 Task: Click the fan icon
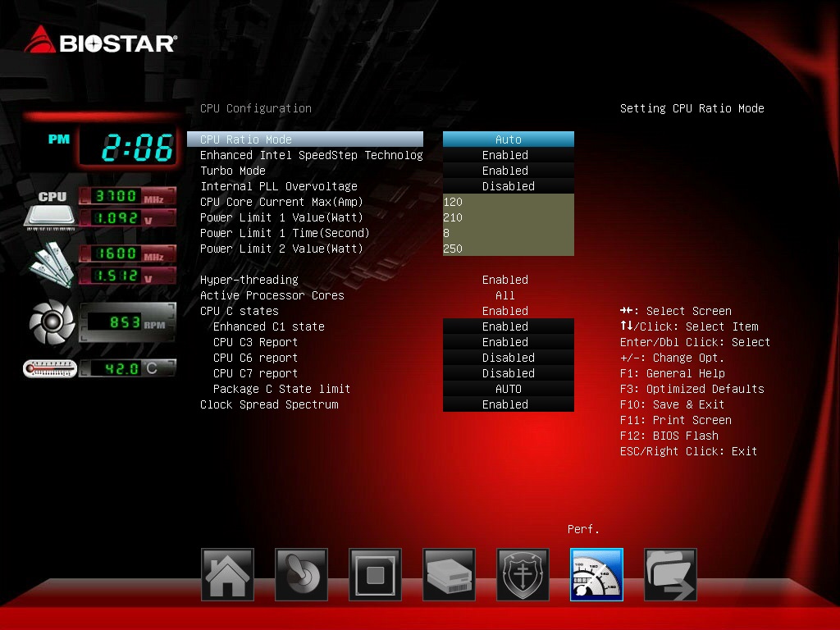52,322
